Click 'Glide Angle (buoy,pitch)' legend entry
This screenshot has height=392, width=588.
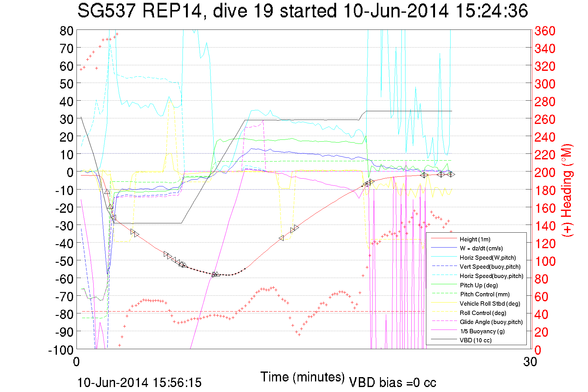pos(491,322)
